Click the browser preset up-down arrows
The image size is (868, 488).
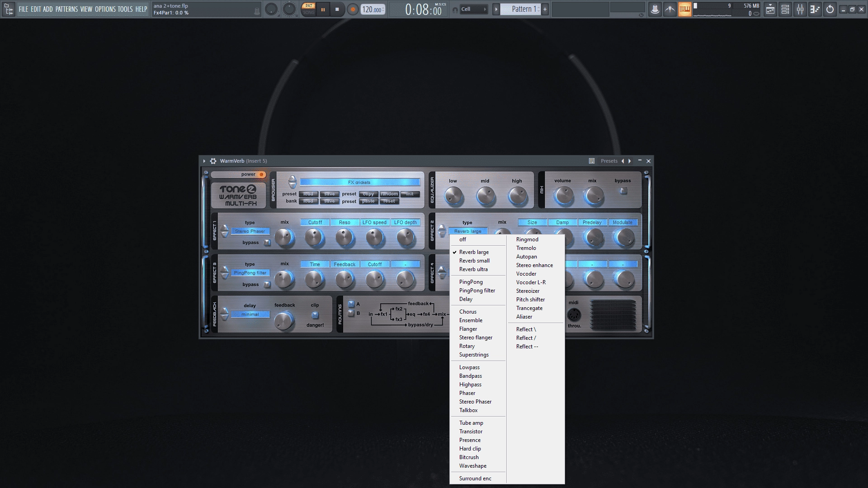pos(292,182)
